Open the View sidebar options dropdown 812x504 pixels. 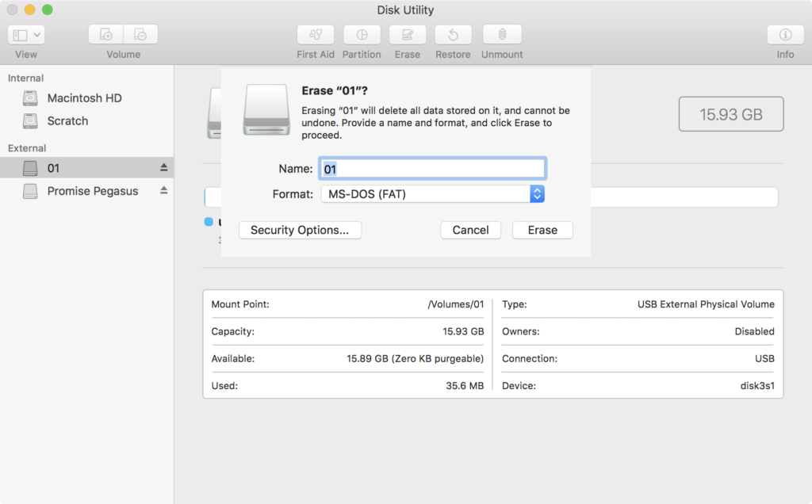pyautogui.click(x=26, y=35)
